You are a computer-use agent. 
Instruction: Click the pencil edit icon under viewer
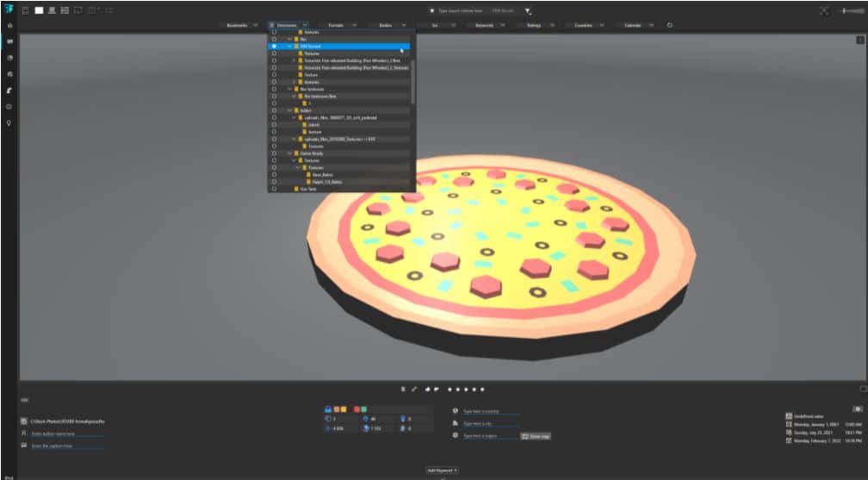coord(414,390)
